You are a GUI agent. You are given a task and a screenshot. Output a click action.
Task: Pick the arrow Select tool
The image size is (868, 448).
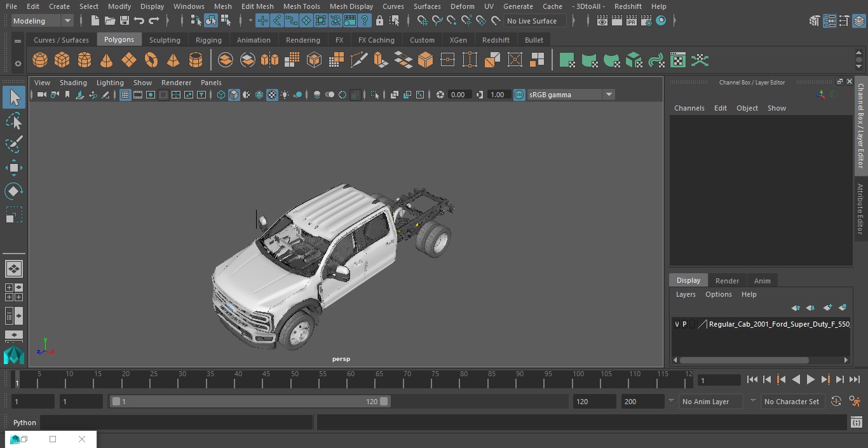tap(13, 97)
